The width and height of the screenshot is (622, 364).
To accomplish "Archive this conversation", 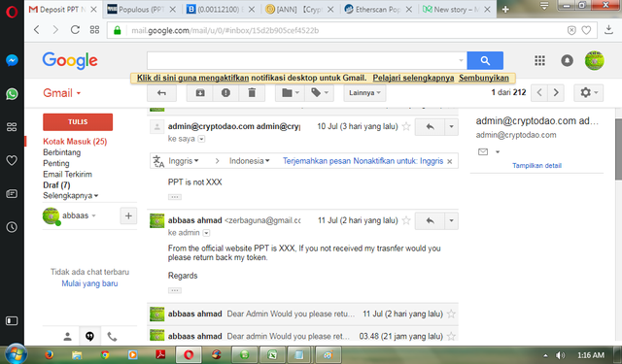I will coord(200,93).
